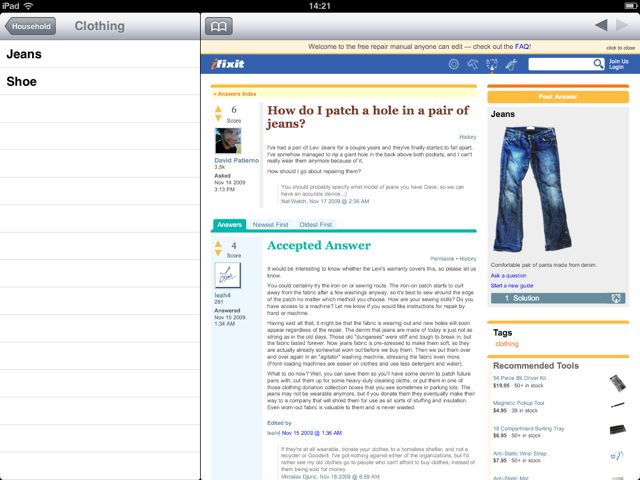This screenshot has height=480, width=640.
Task: Open the bookmarks book icon
Action: pos(219,27)
